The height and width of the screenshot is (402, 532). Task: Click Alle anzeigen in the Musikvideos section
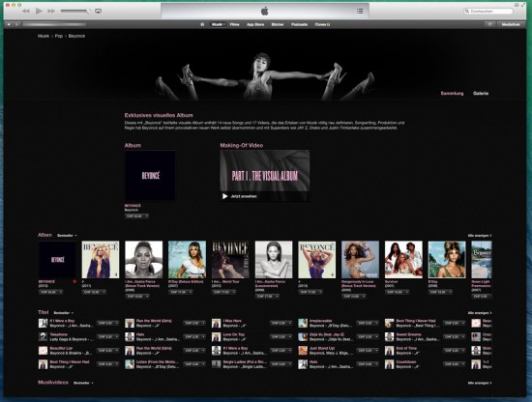pyautogui.click(x=480, y=383)
